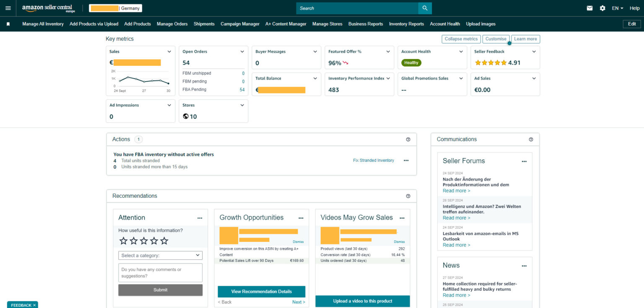Click the Fix Stranded Inventory link
Screen dimensions: 644x308
[x=373, y=160]
